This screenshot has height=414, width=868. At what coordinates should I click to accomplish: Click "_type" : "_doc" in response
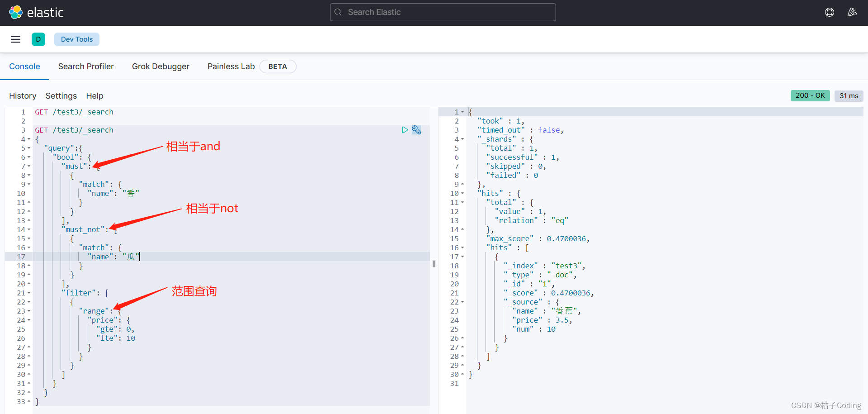point(540,275)
